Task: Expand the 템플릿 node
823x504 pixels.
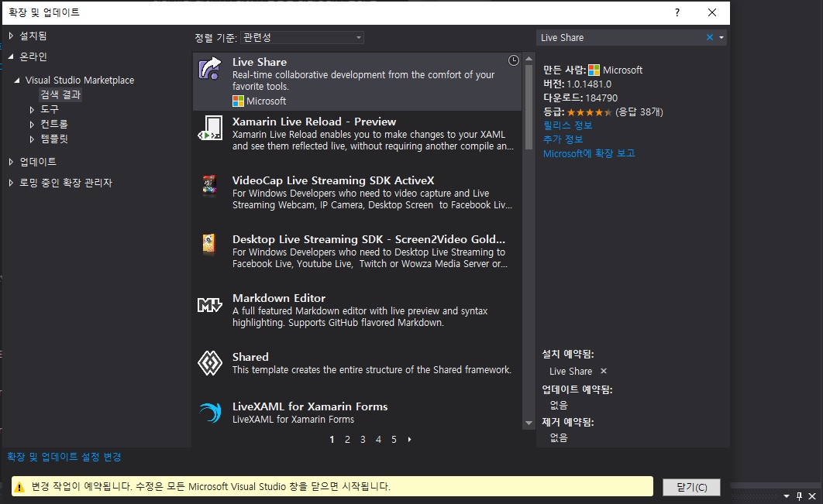Action: click(x=32, y=139)
